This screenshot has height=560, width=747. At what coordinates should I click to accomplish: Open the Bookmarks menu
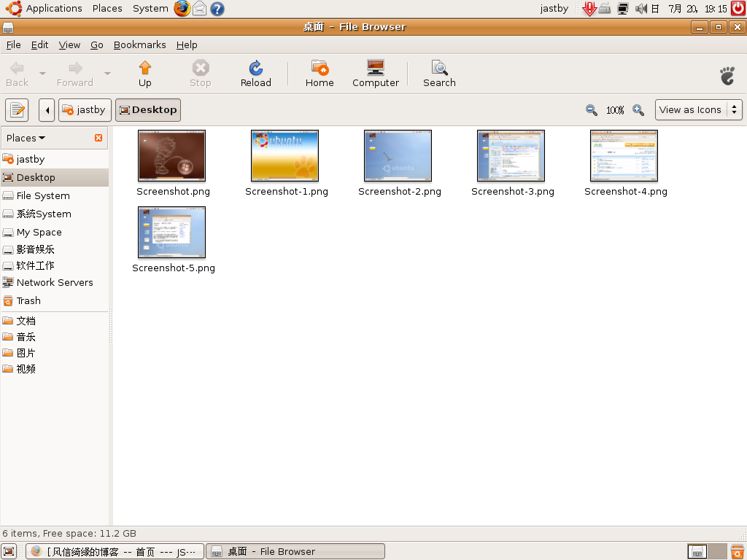click(139, 44)
